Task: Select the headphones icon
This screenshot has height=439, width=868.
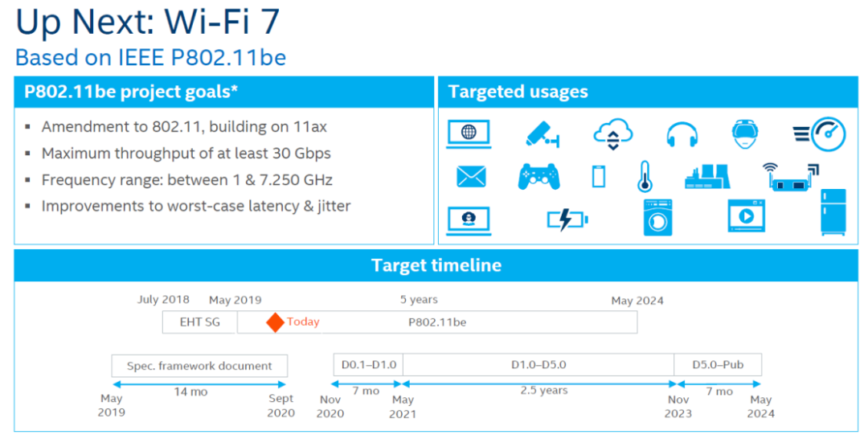Action: tap(682, 134)
